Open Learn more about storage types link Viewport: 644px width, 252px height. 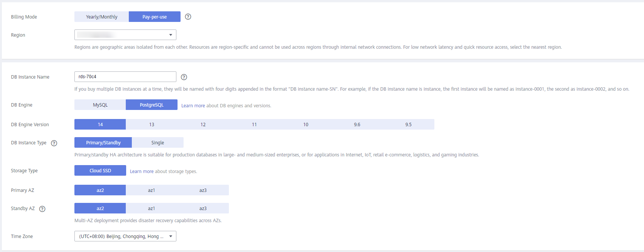(142, 172)
